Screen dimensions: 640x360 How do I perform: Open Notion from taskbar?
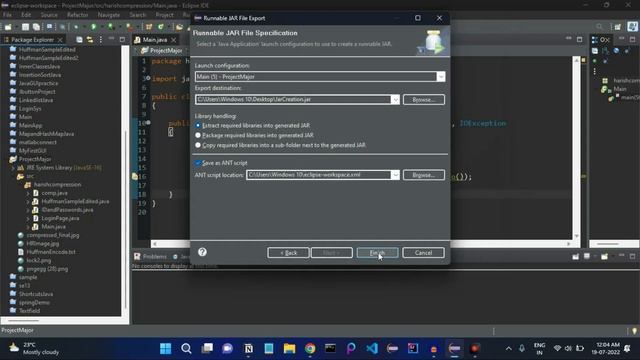click(x=248, y=349)
